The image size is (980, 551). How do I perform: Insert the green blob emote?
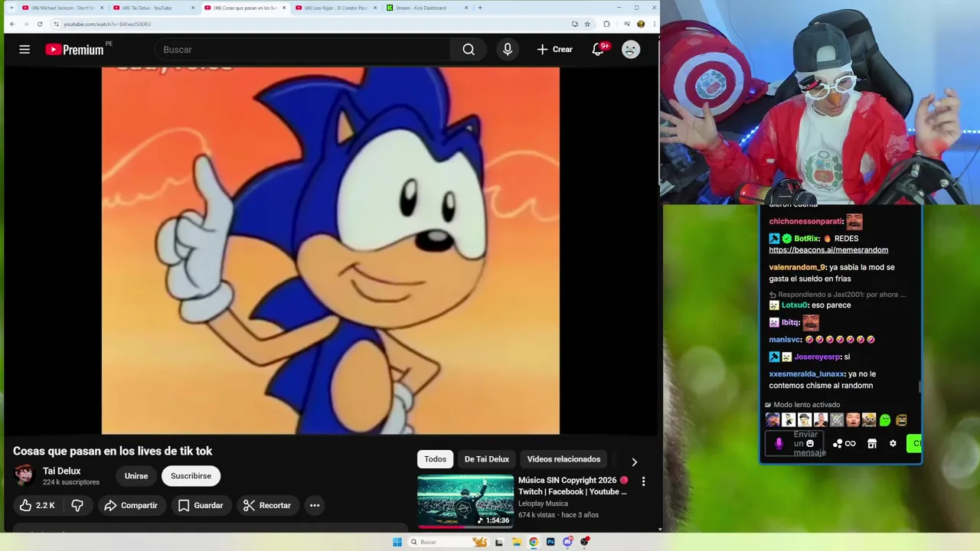point(885,419)
